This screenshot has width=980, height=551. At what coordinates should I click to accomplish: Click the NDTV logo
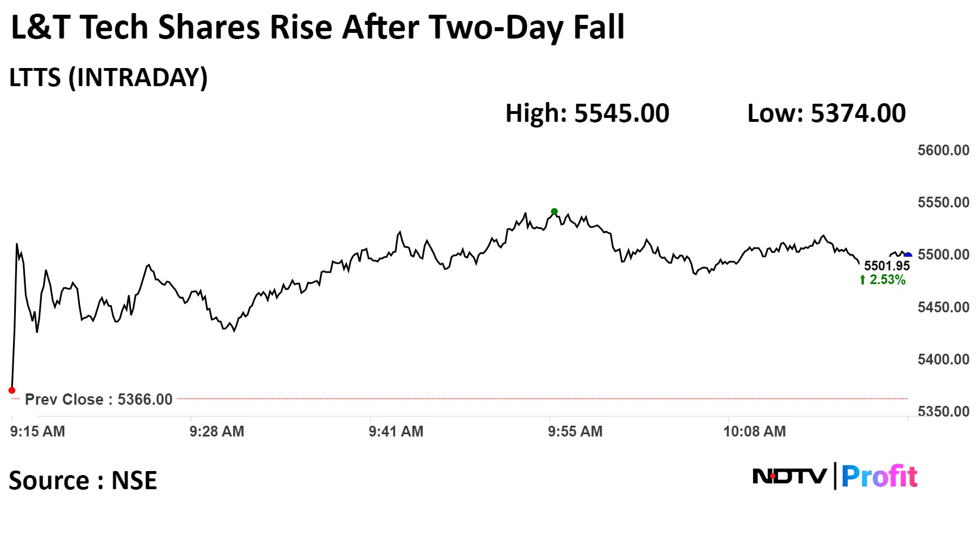pos(789,476)
